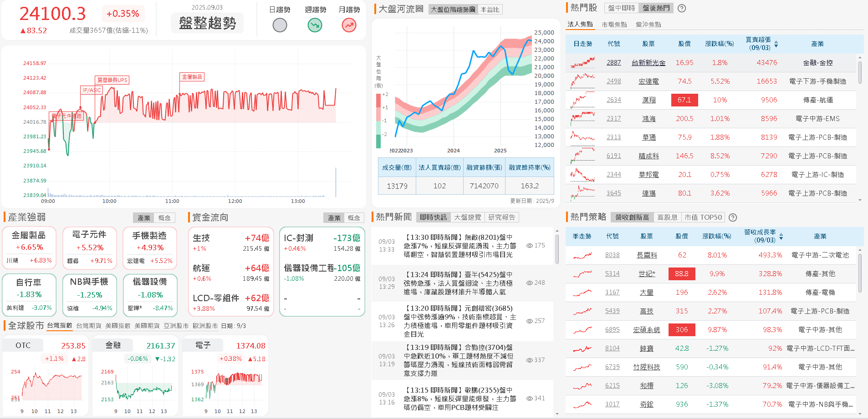Click the view-count eye icon showing 248
This screenshot has height=419, width=868.
point(530,283)
